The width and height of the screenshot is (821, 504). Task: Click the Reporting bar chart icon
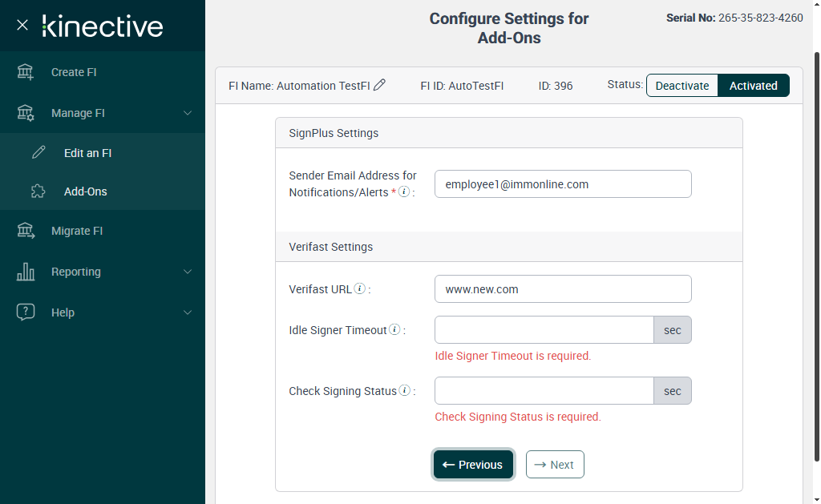[x=26, y=272]
